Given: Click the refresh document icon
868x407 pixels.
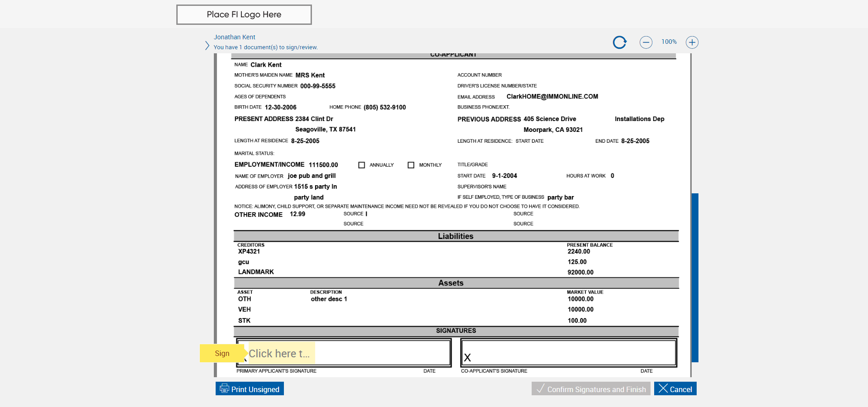Looking at the screenshot, I should click(x=619, y=42).
